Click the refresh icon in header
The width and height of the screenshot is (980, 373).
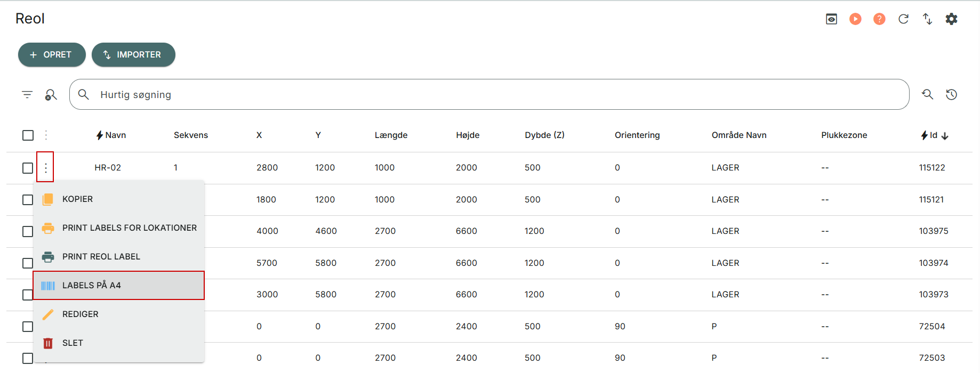[x=903, y=19]
